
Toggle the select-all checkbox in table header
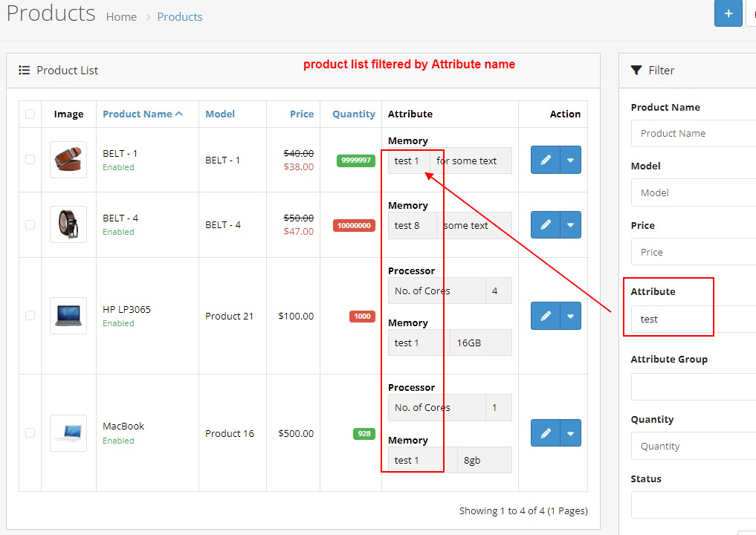click(30, 114)
